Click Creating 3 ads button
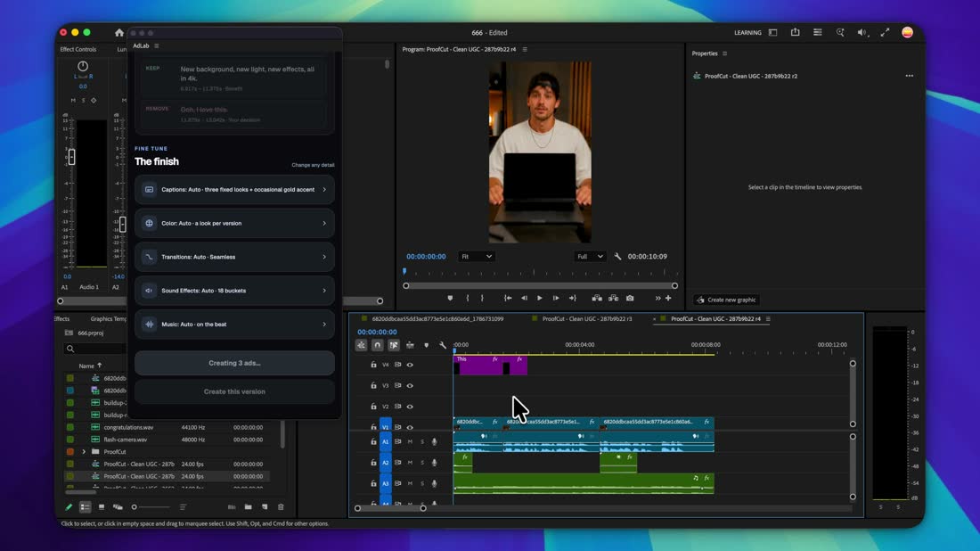The height and width of the screenshot is (551, 980). point(234,363)
